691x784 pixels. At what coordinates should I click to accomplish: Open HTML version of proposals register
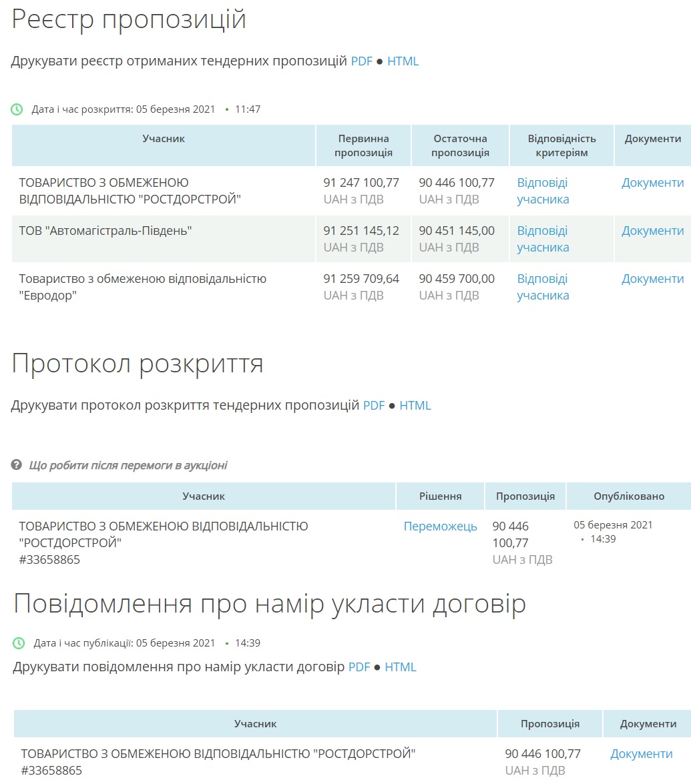403,61
